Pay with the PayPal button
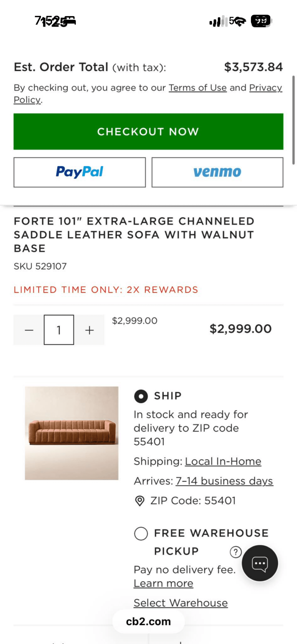Viewport: 297px width, 644px height. tap(79, 172)
